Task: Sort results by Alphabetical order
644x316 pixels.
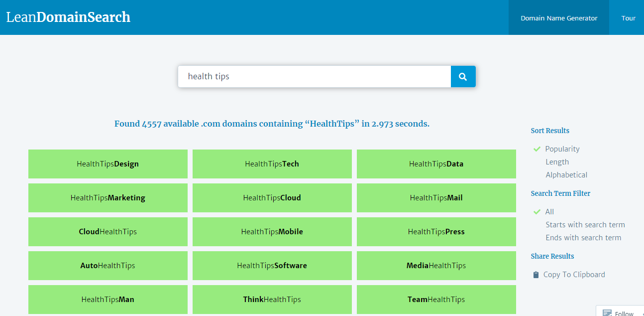Action: point(566,174)
